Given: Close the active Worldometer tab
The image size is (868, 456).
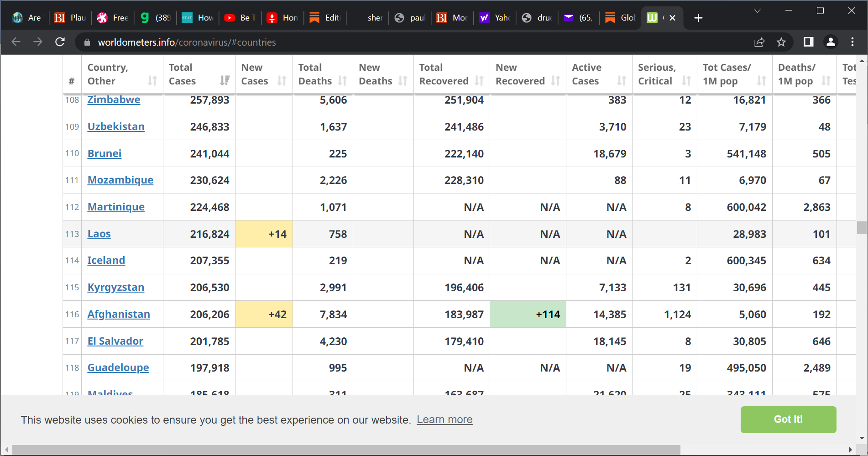Looking at the screenshot, I should tap(672, 18).
